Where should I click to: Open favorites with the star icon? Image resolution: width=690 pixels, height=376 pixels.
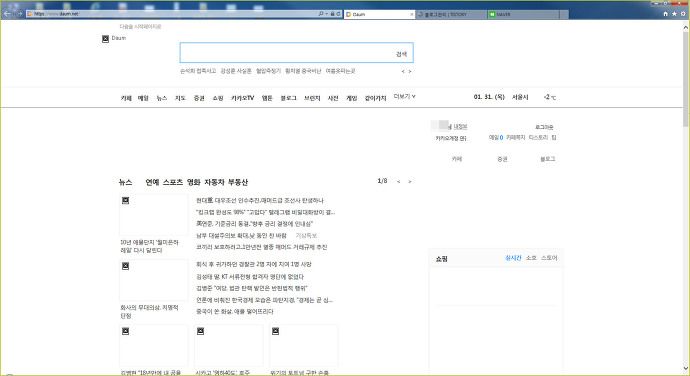point(674,14)
